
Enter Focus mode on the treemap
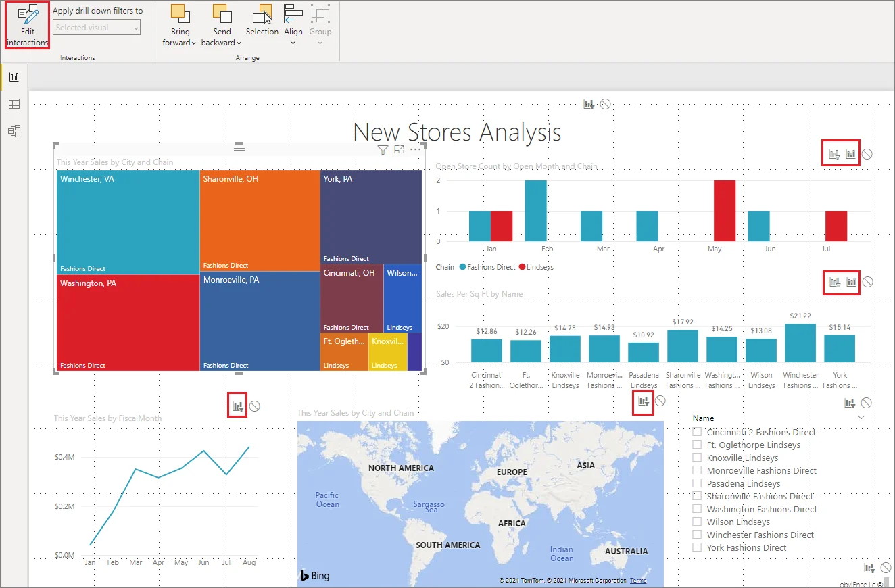tap(400, 150)
